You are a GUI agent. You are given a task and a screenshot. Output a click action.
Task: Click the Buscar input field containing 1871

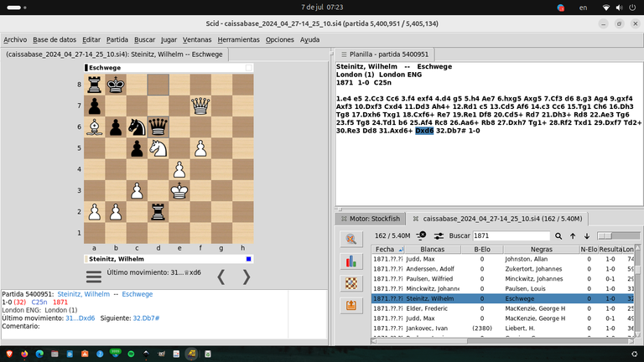[x=511, y=235]
